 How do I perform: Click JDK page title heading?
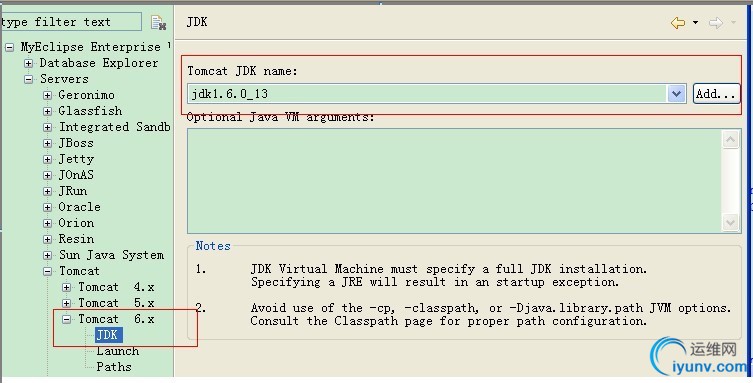197,22
